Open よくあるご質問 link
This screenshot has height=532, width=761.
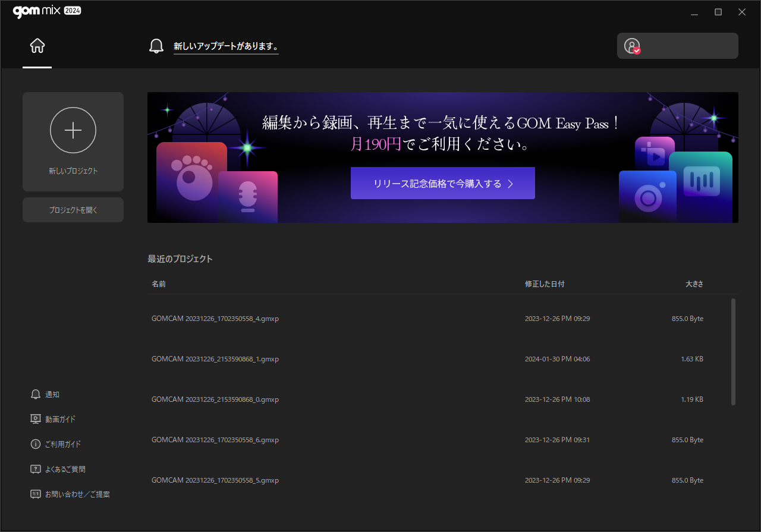click(x=65, y=469)
